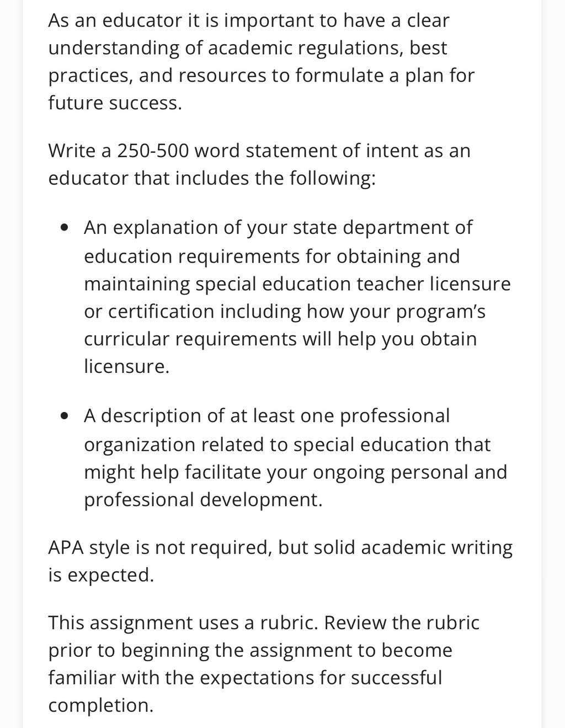This screenshot has height=728, width=565.
Task: Click the 'As an educator' opening paragraph
Action: coord(261,62)
